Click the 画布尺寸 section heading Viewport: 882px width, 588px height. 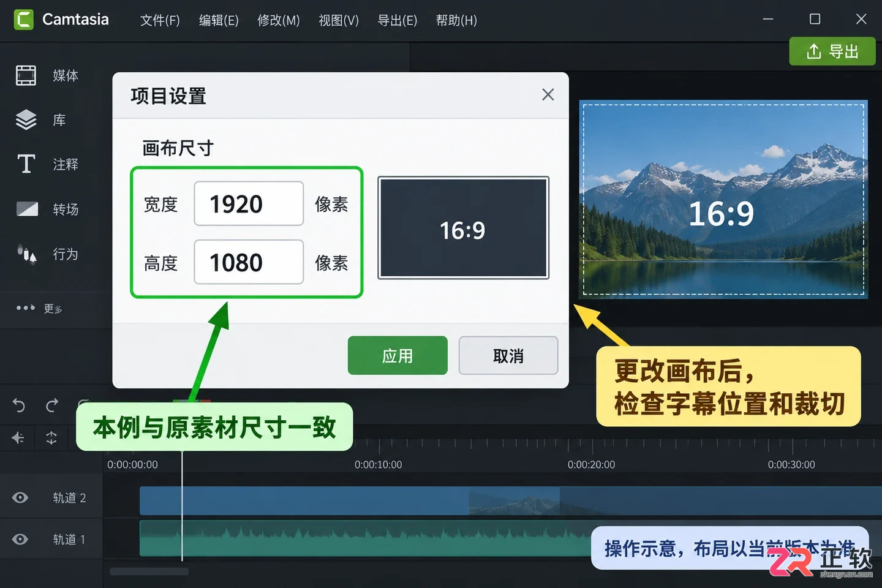point(178,148)
